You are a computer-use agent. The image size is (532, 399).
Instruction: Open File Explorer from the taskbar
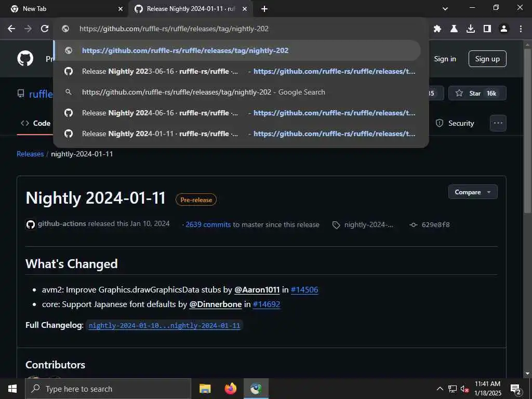click(x=205, y=389)
